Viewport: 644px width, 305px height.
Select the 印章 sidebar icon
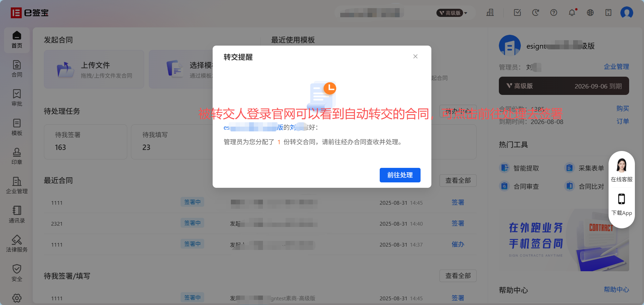coord(17,156)
